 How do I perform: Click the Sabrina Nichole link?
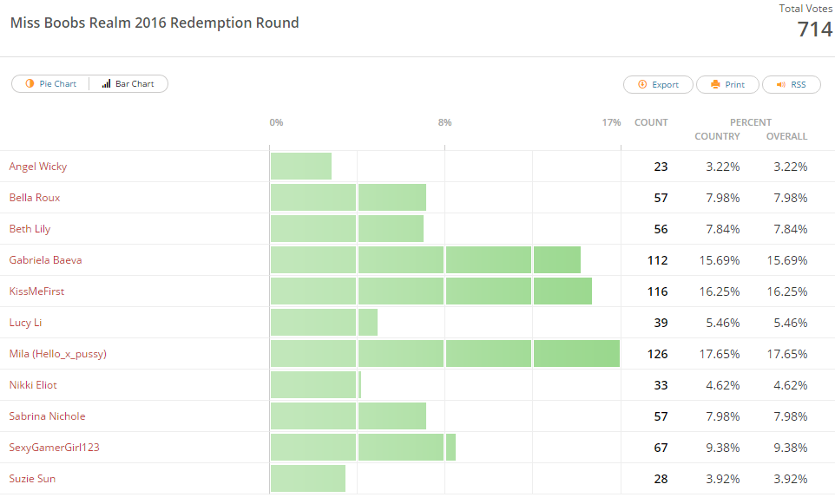48,416
